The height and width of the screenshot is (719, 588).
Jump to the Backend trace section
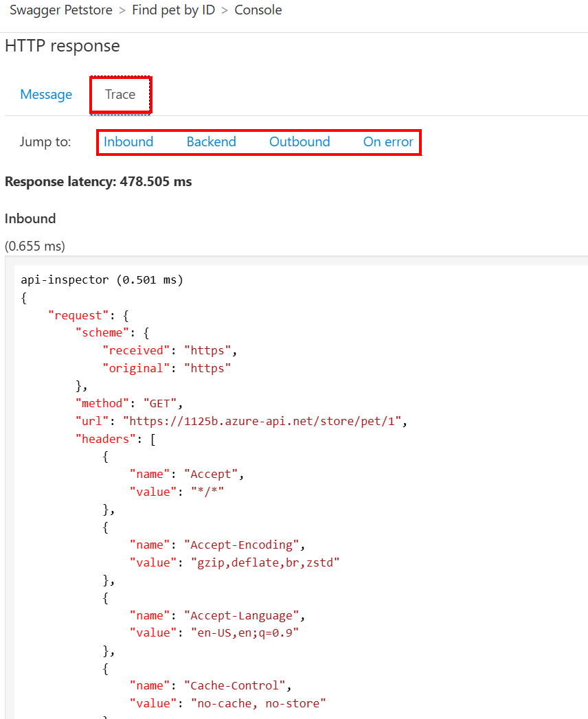[211, 142]
